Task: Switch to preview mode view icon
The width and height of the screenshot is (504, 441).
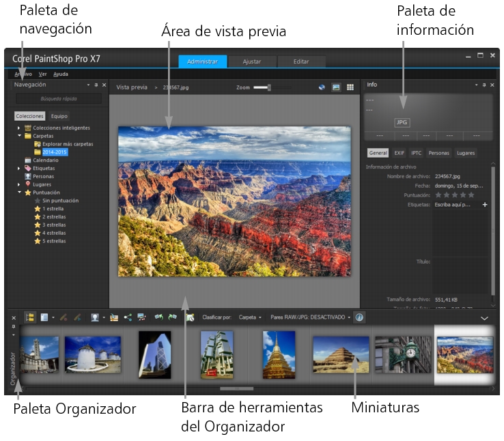Action: [x=336, y=87]
